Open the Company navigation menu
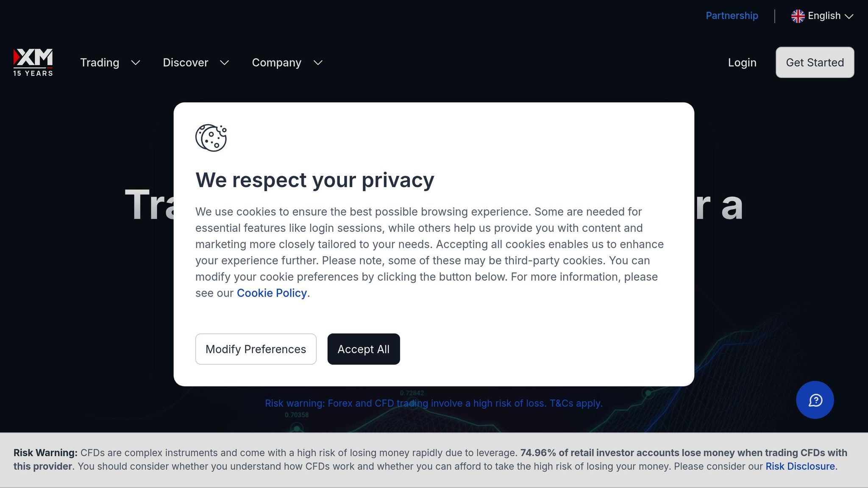The image size is (868, 488). (276, 63)
